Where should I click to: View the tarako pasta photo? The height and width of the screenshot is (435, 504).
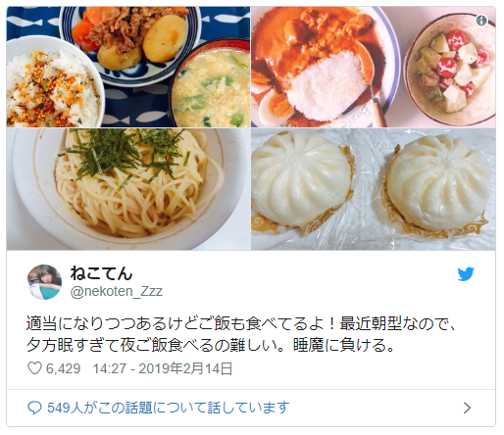click(x=128, y=189)
